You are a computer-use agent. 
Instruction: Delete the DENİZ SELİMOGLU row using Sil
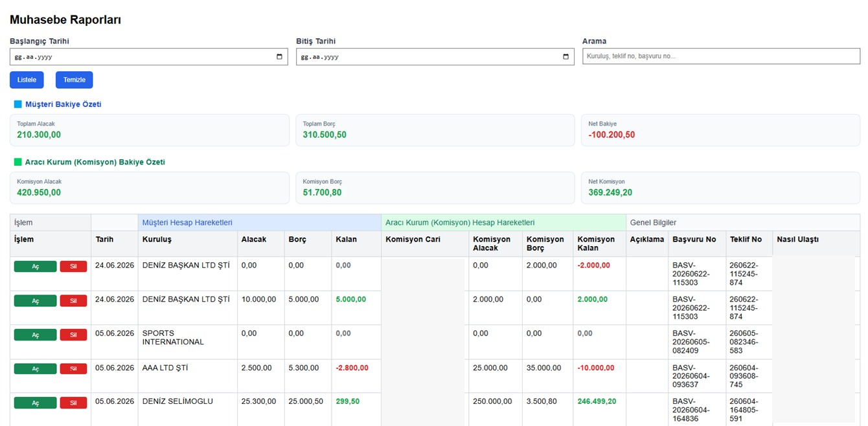73,403
